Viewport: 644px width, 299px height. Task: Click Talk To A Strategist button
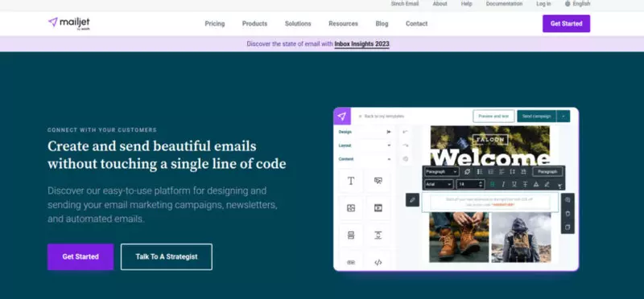click(x=167, y=256)
